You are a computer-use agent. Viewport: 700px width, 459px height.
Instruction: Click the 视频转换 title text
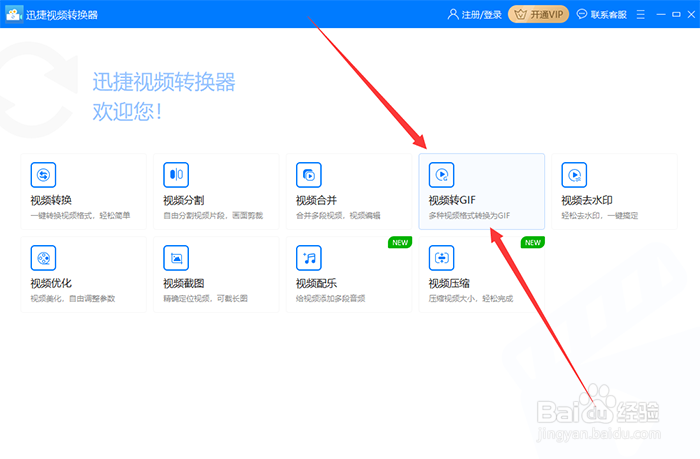tap(51, 200)
